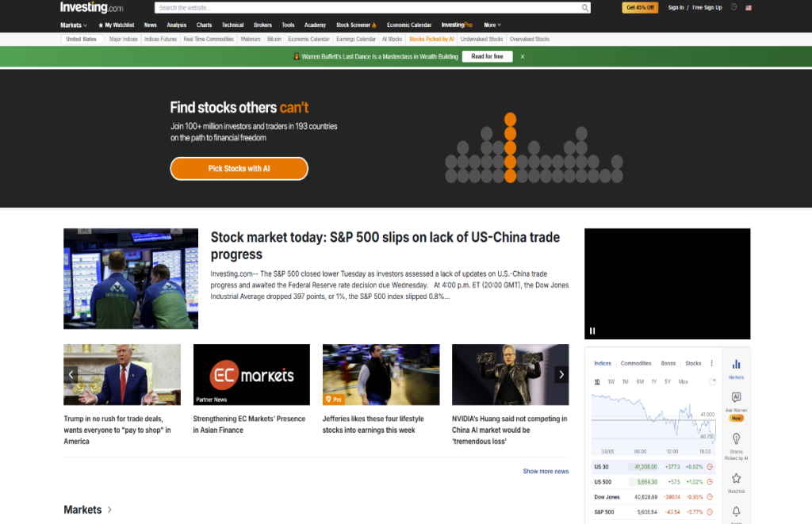The height and width of the screenshot is (524, 812).
Task: Open the Markets section chevron heading
Action: click(x=87, y=510)
